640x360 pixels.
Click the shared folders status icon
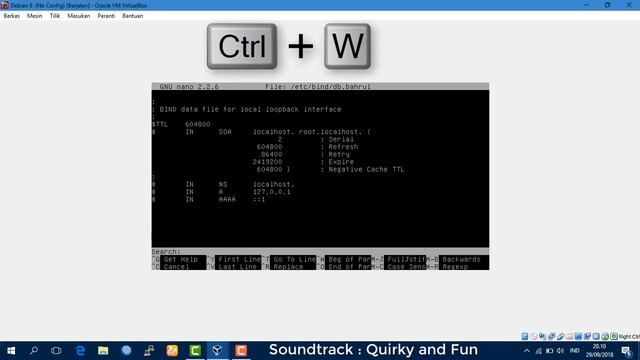569,336
